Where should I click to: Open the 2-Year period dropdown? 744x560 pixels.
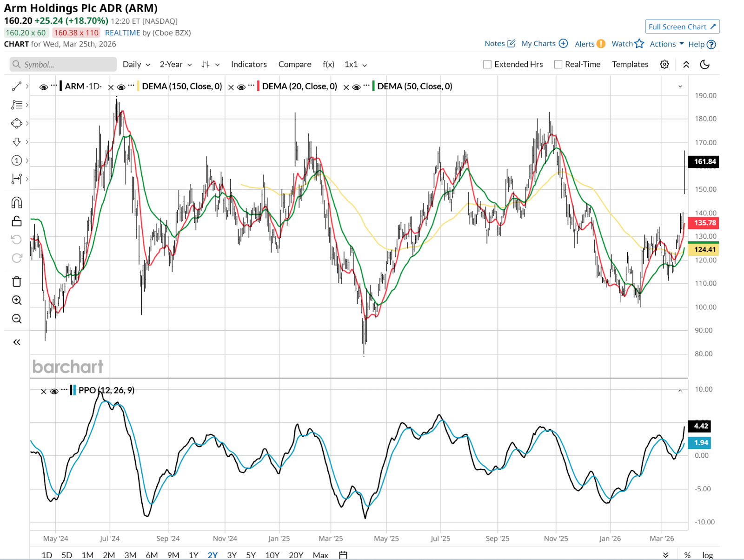[176, 65]
